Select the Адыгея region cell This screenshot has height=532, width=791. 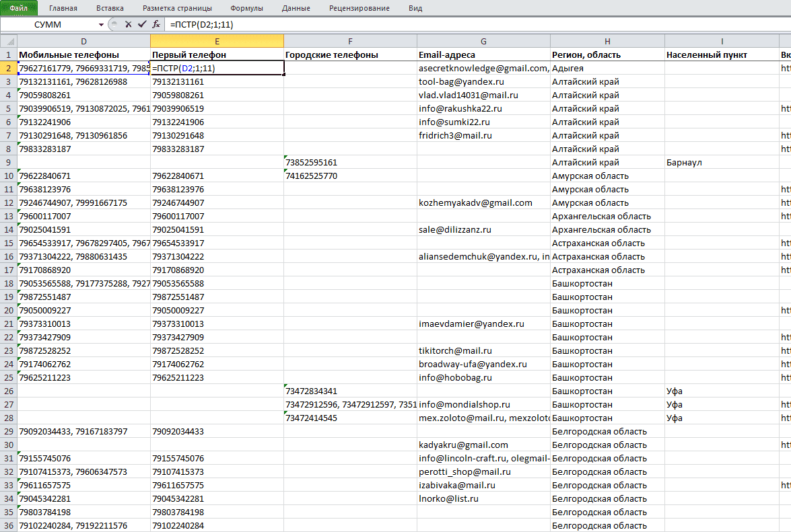click(x=607, y=68)
